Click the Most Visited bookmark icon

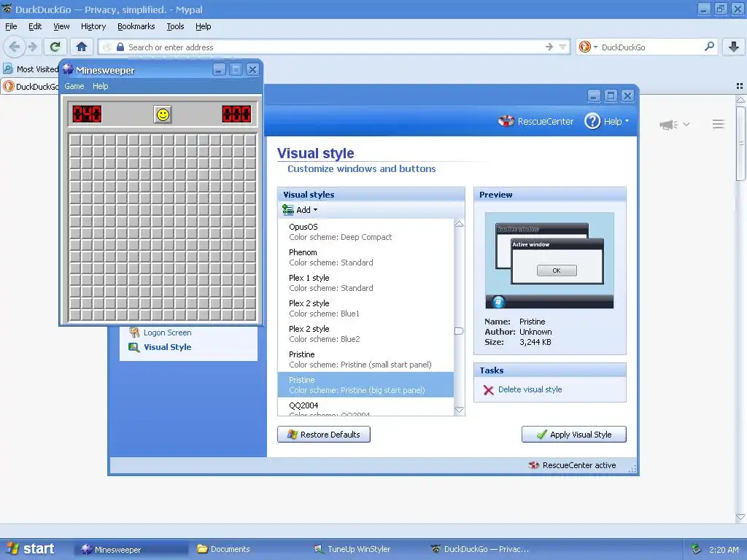[8, 69]
